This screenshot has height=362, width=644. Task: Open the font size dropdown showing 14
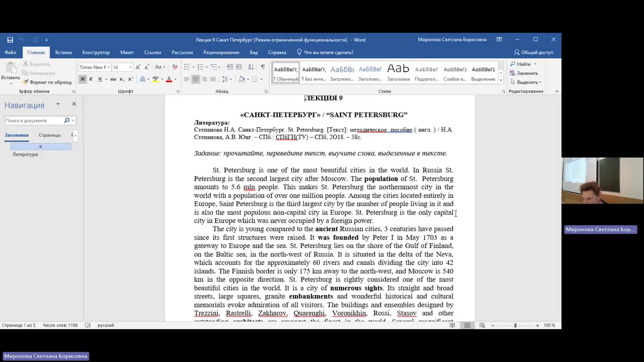coord(130,67)
